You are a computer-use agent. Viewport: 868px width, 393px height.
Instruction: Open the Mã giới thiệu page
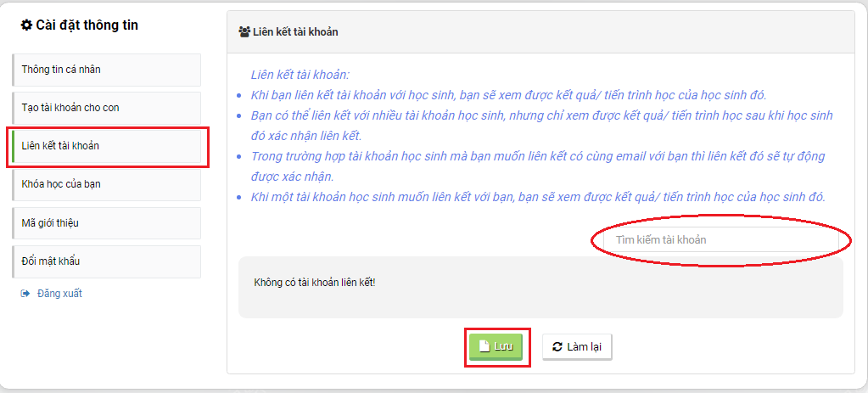tap(106, 223)
